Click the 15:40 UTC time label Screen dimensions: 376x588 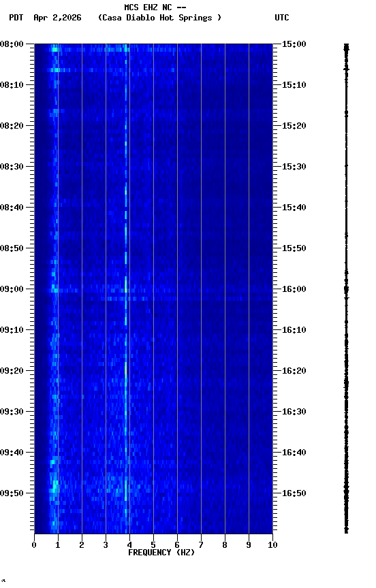point(294,208)
